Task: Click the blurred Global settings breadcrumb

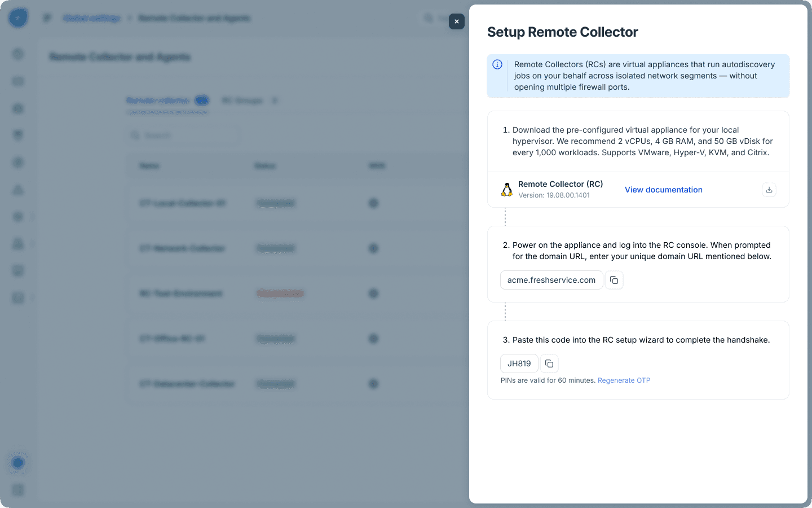Action: pos(92,18)
